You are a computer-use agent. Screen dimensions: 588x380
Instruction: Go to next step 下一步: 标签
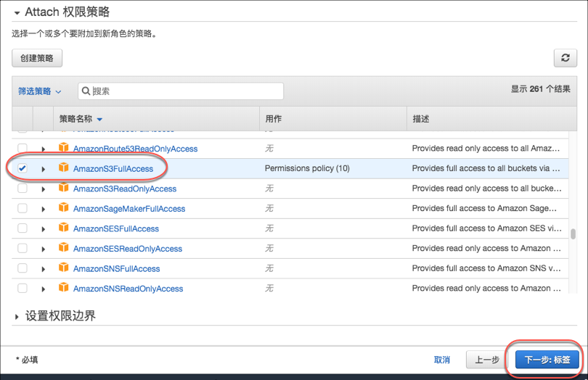(547, 360)
